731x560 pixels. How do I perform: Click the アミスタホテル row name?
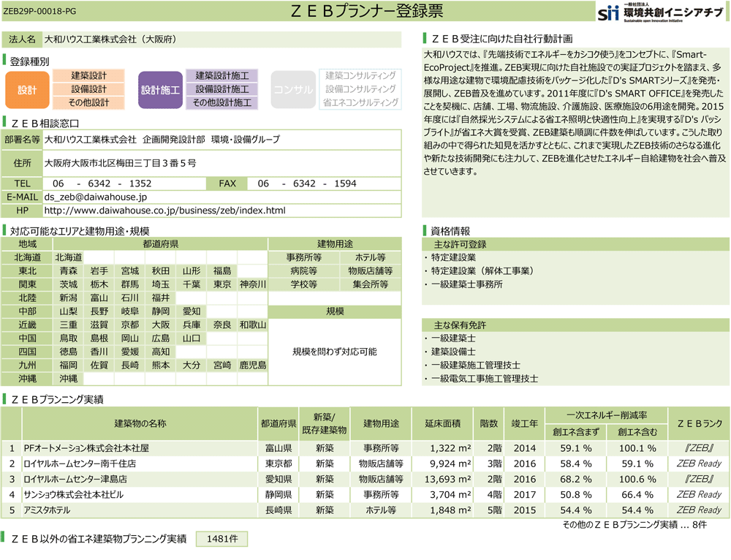pos(47,510)
